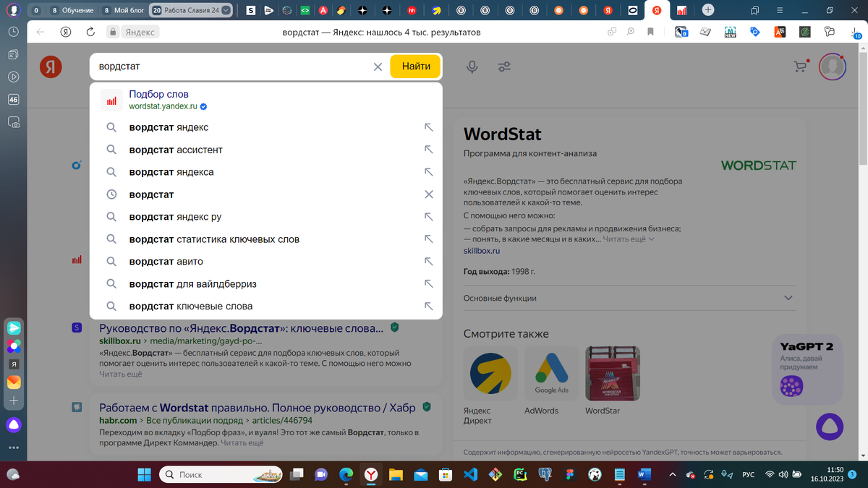Open sidebar tab counter showing 46
The width and height of the screenshot is (868, 488).
click(x=13, y=100)
